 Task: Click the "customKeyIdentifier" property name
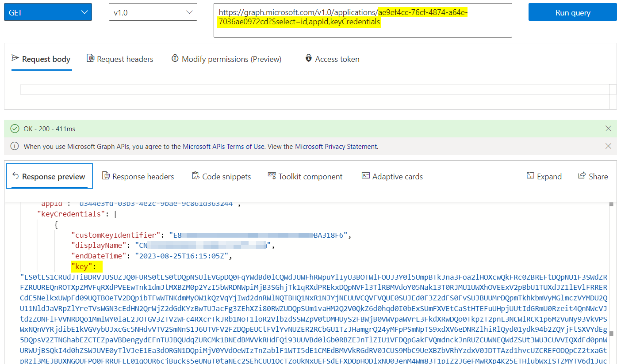pos(116,235)
